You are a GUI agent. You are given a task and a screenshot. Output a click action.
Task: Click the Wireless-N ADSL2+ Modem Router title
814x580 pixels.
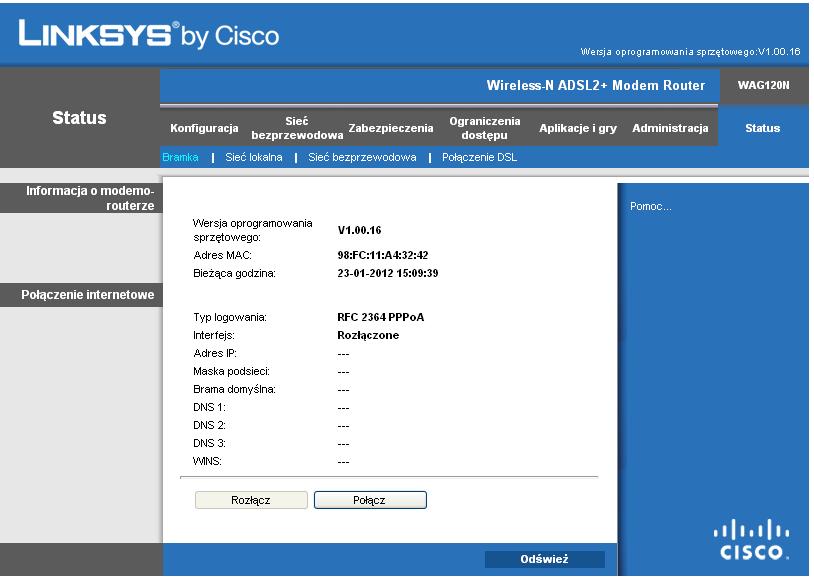(x=595, y=85)
